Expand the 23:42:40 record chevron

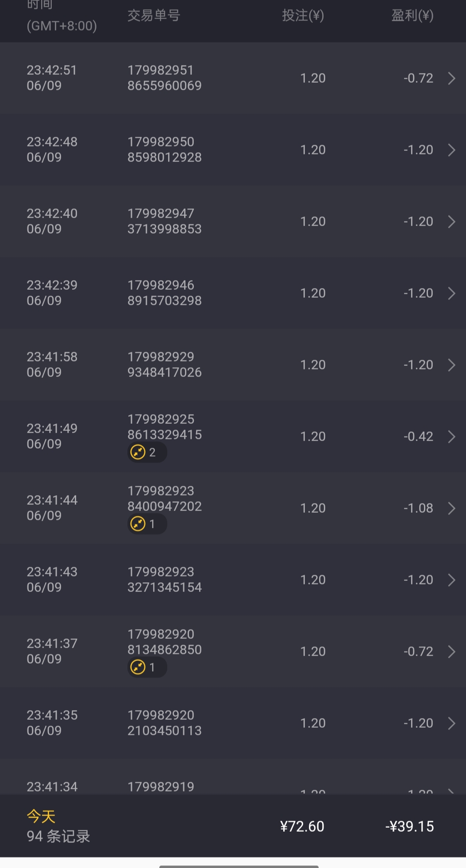tap(451, 222)
